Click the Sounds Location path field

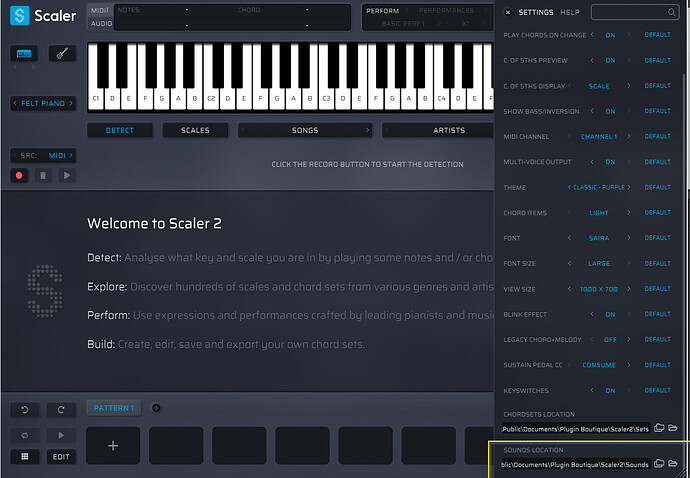pyautogui.click(x=576, y=464)
